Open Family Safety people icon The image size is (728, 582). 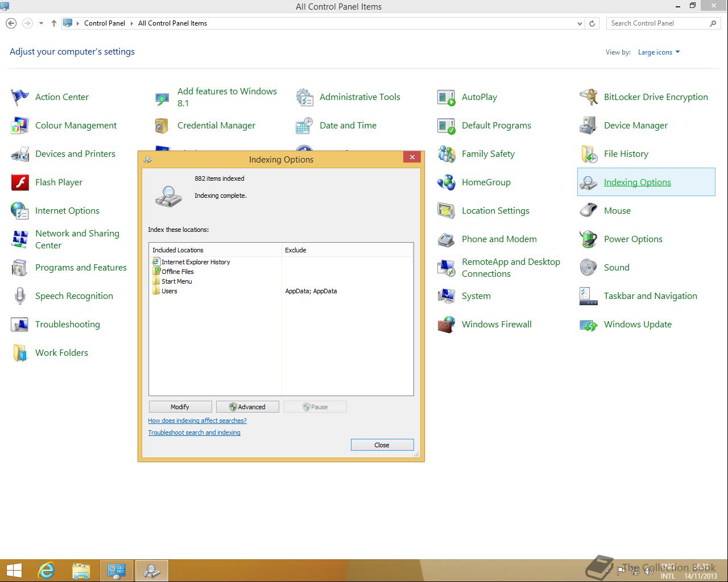coord(446,154)
